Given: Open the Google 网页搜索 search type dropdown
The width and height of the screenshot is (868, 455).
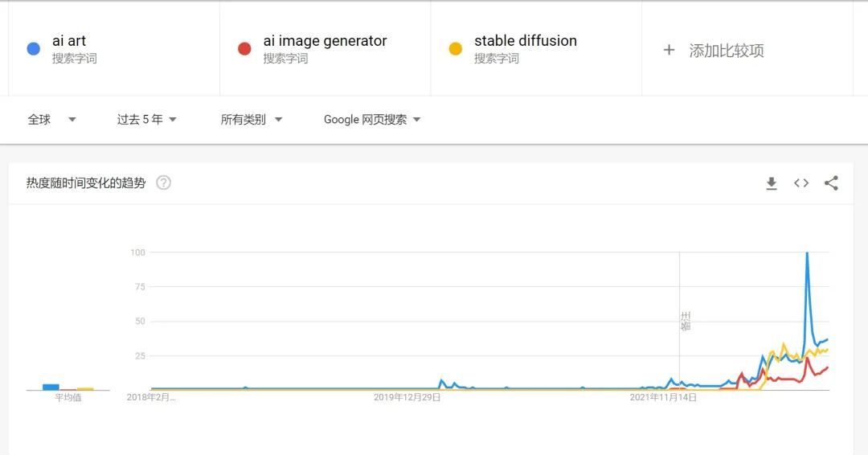Looking at the screenshot, I should (372, 120).
